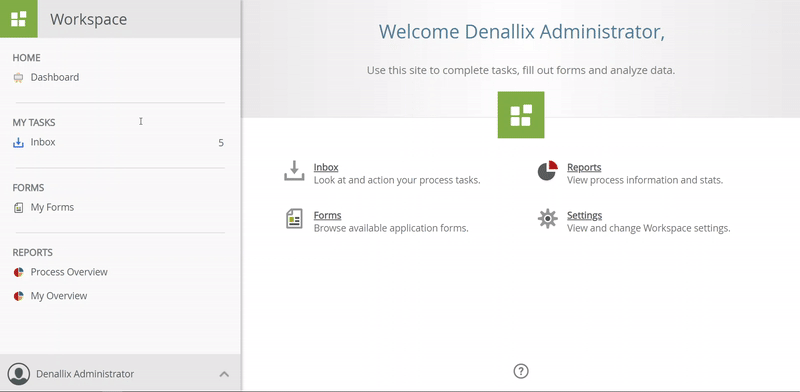
Task: Open the Inbox link in main panel
Action: (326, 167)
